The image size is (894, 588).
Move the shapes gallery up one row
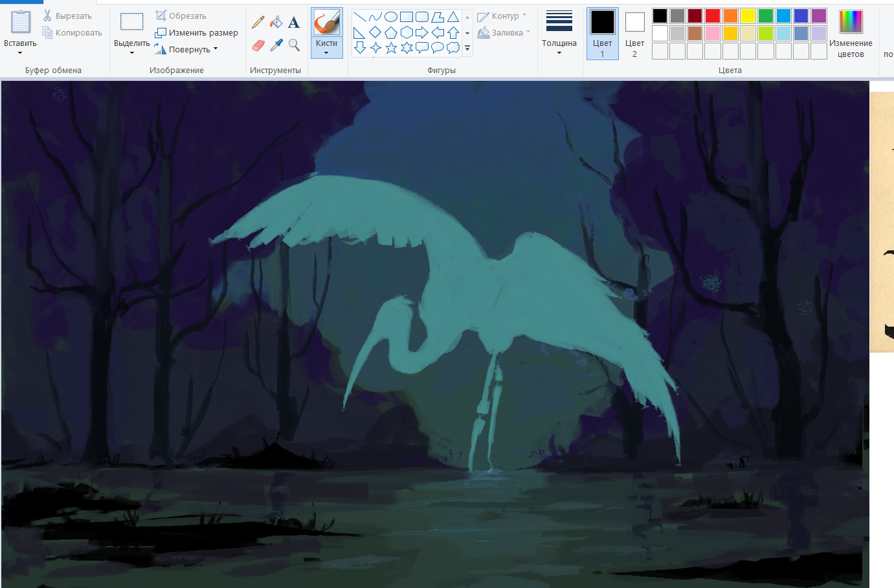tap(467, 17)
